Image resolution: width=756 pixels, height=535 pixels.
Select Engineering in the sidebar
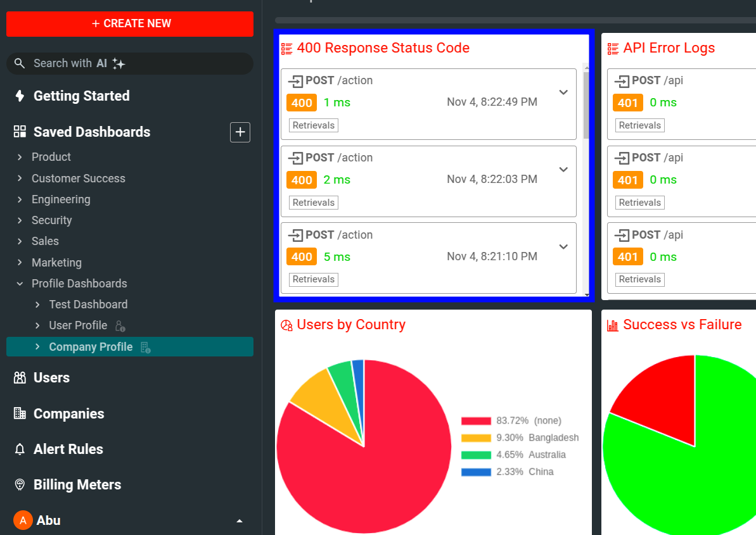coord(61,199)
